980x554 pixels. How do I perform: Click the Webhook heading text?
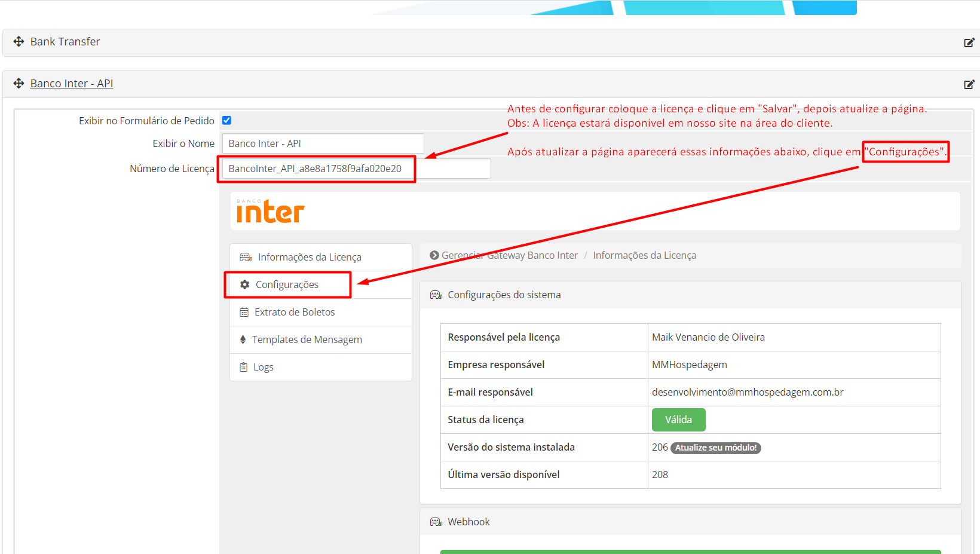468,522
